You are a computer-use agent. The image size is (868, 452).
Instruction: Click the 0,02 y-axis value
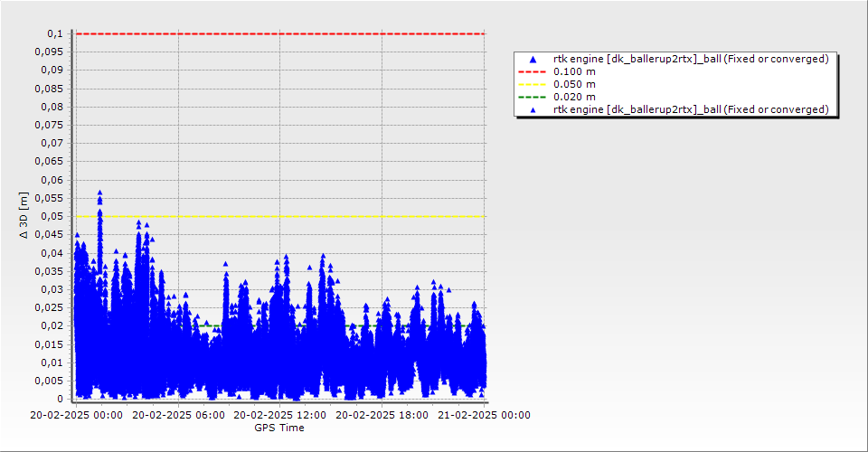coord(52,325)
